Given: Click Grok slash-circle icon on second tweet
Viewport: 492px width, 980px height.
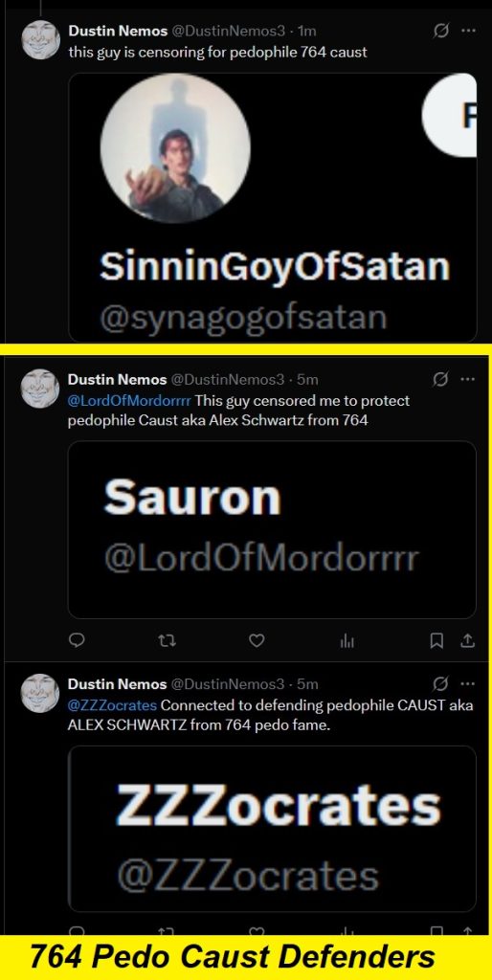Looking at the screenshot, I should point(440,379).
